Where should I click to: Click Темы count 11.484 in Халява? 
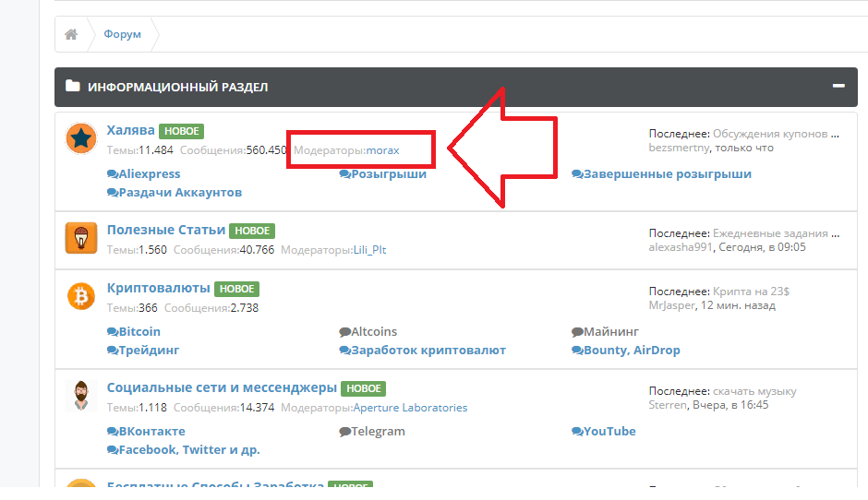point(155,150)
